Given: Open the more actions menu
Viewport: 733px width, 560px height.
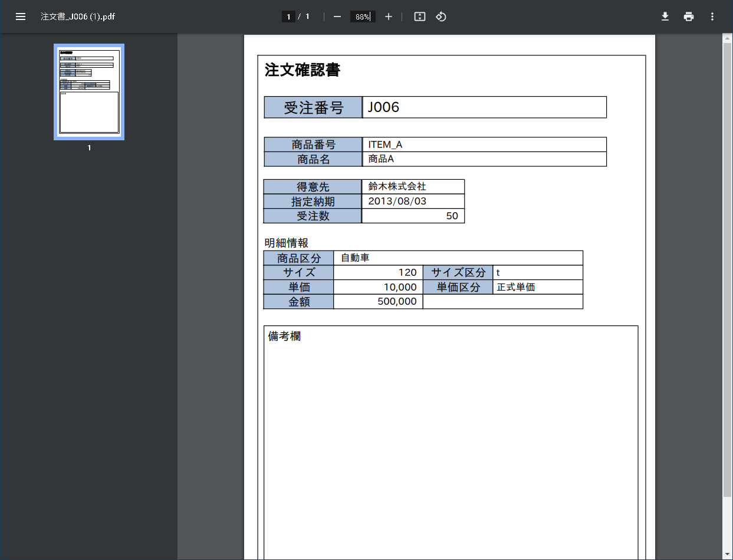Looking at the screenshot, I should (712, 17).
